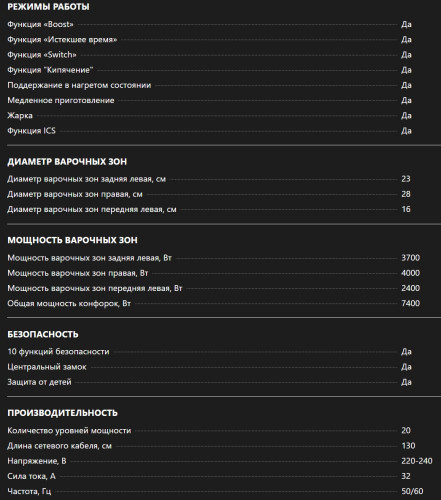Select the 7400 total power value
The width and height of the screenshot is (441, 500).
coord(410,303)
